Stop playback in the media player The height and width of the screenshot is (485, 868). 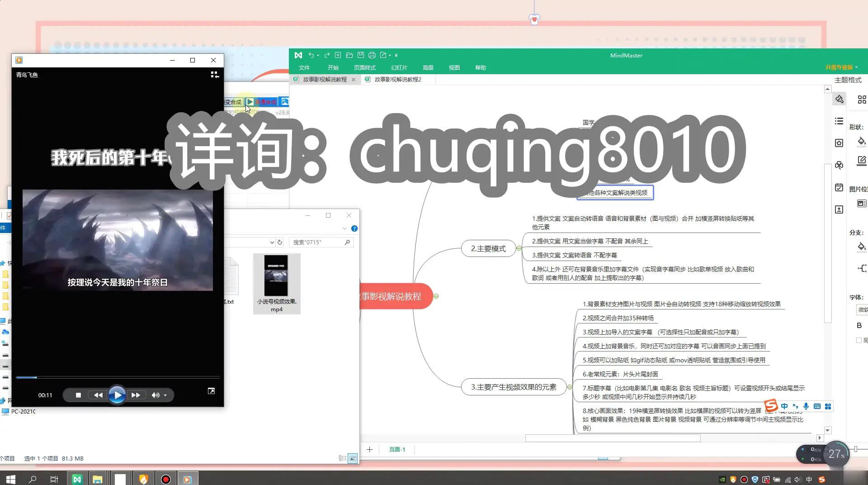coord(78,395)
